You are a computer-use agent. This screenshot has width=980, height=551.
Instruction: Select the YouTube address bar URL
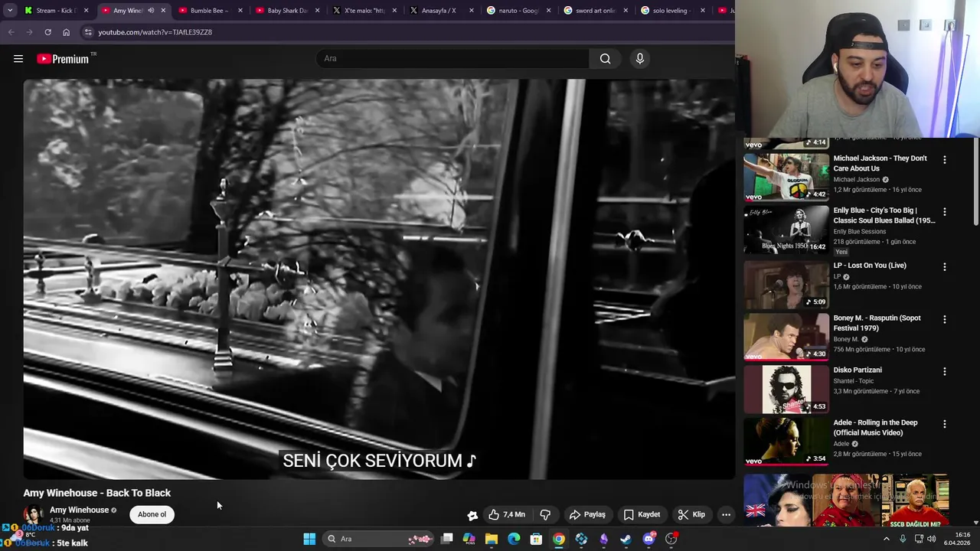pos(155,32)
